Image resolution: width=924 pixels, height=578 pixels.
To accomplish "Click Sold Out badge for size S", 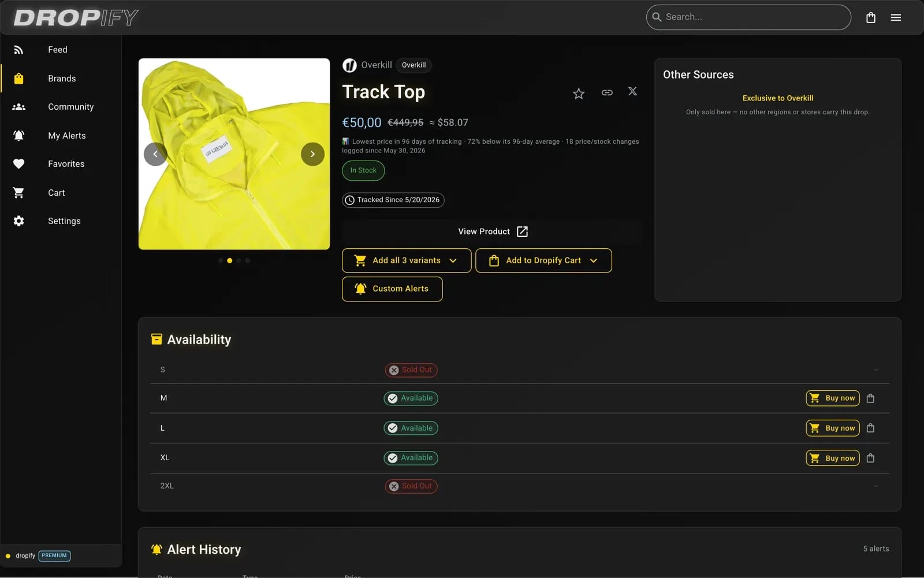I will pos(411,370).
